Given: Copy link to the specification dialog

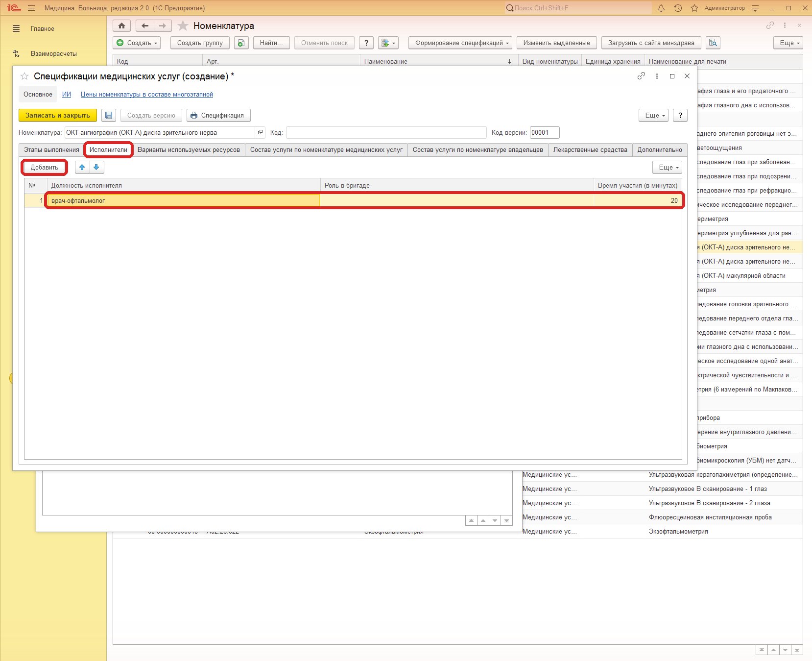Looking at the screenshot, I should (641, 76).
